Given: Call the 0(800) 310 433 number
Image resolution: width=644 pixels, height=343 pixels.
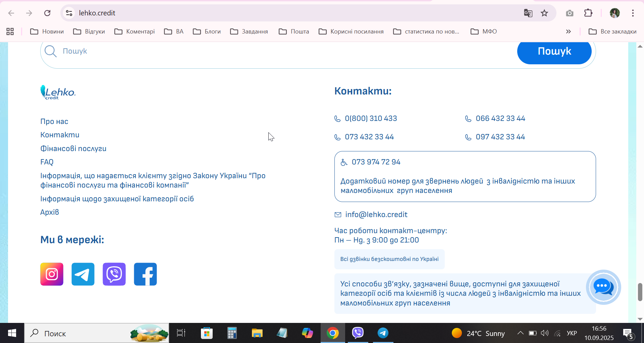Looking at the screenshot, I should pos(371,118).
